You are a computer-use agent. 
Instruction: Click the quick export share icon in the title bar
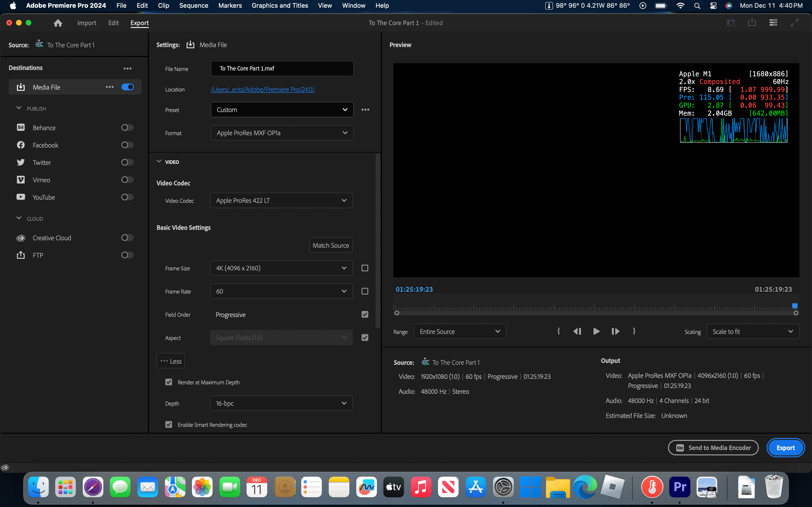pos(752,22)
